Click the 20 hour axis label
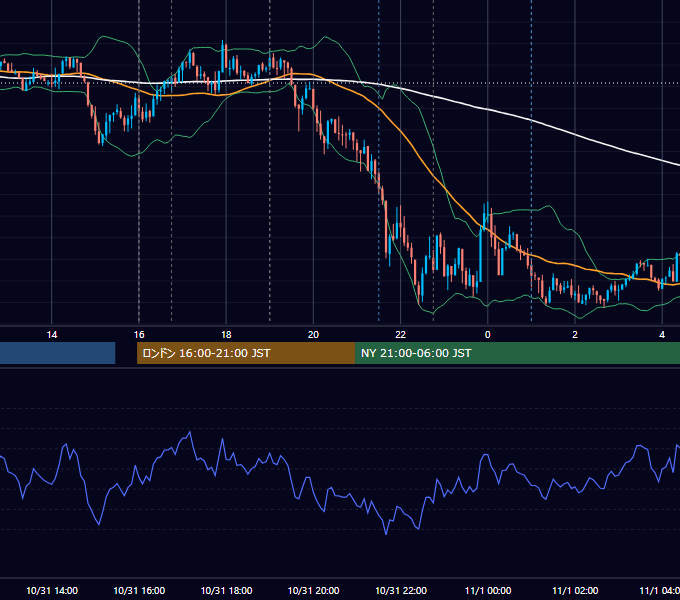Screen dimensions: 680x600 [313, 335]
